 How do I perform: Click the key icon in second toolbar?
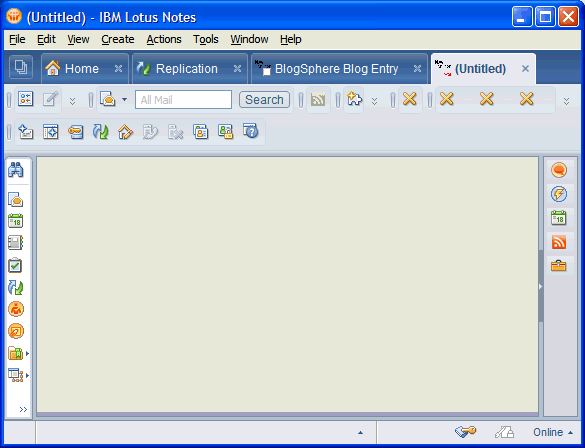[75, 132]
